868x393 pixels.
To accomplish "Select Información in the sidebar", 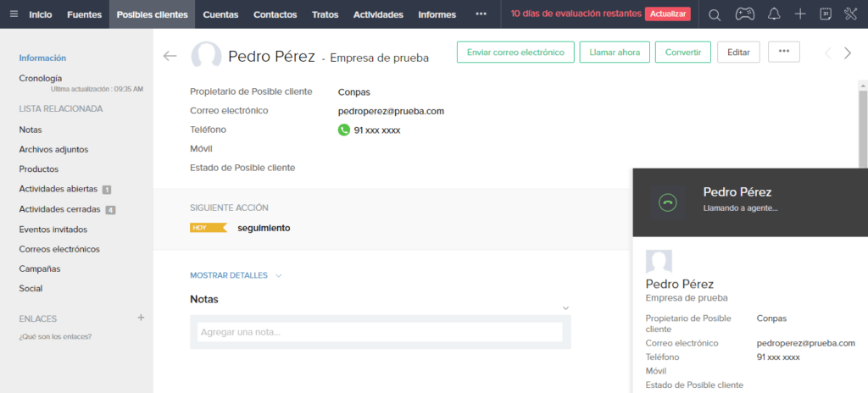I will pyautogui.click(x=42, y=58).
